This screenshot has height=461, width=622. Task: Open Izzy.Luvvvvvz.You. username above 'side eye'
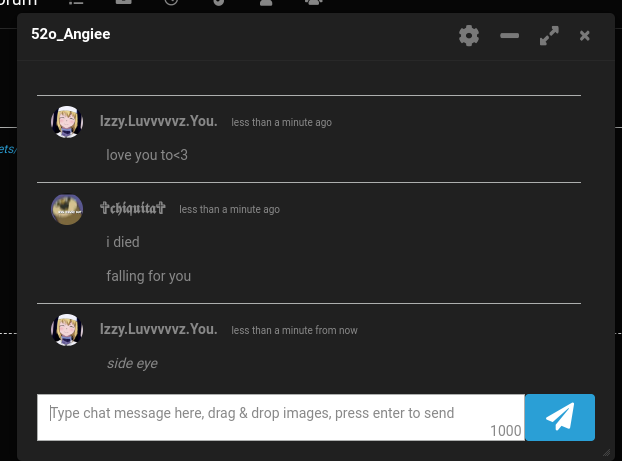(159, 329)
